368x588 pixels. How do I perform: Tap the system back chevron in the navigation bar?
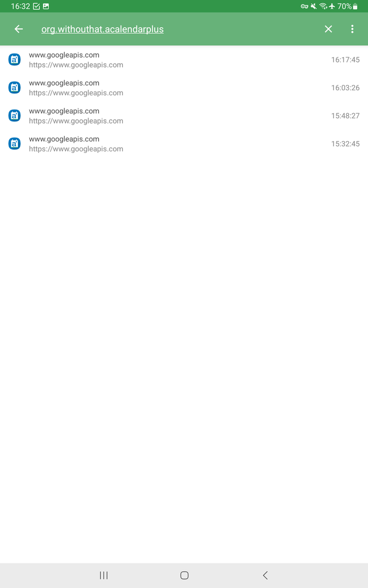click(265, 575)
